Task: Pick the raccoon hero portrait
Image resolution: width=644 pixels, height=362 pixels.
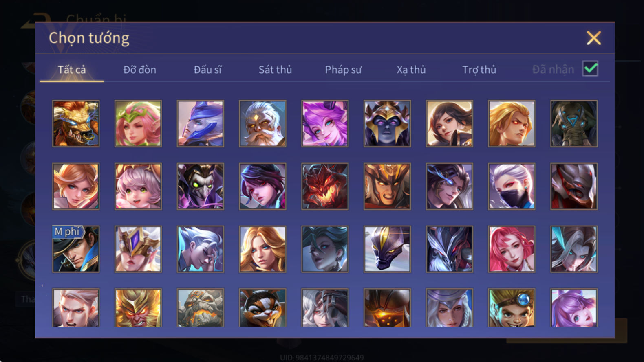Action: click(x=262, y=308)
